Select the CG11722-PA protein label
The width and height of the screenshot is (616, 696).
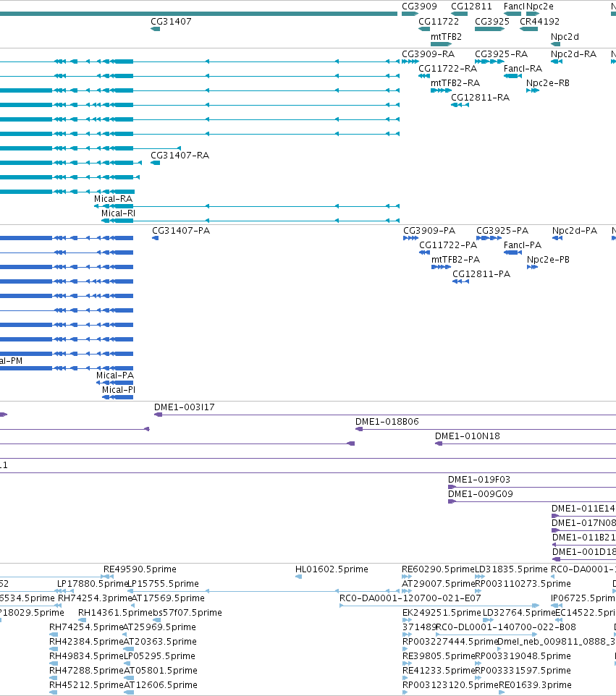point(448,245)
